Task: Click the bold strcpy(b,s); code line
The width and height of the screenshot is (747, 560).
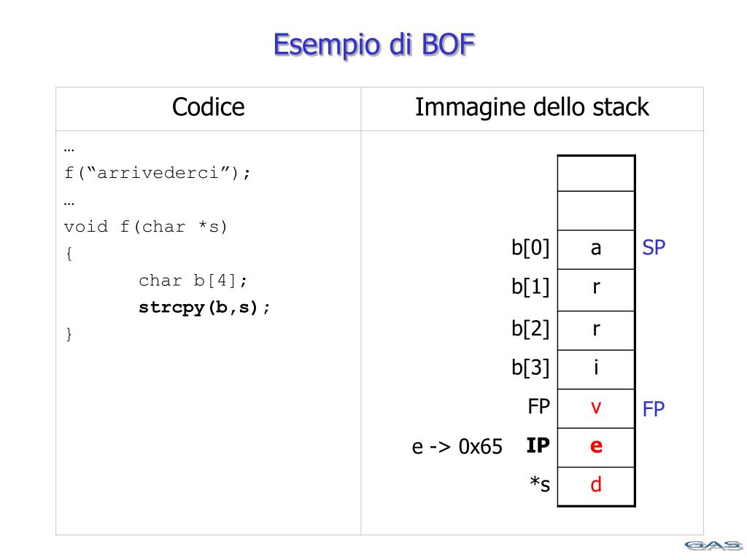Action: tap(204, 308)
